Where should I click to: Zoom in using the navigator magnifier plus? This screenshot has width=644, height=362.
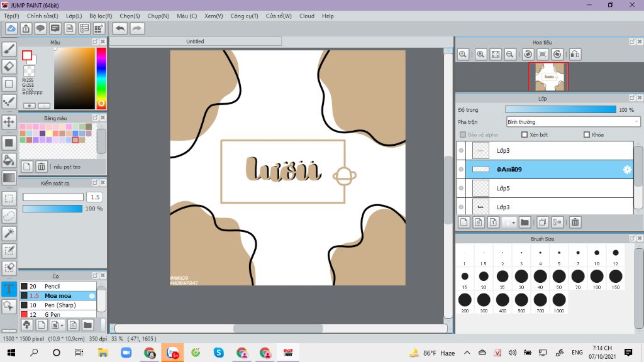480,54
